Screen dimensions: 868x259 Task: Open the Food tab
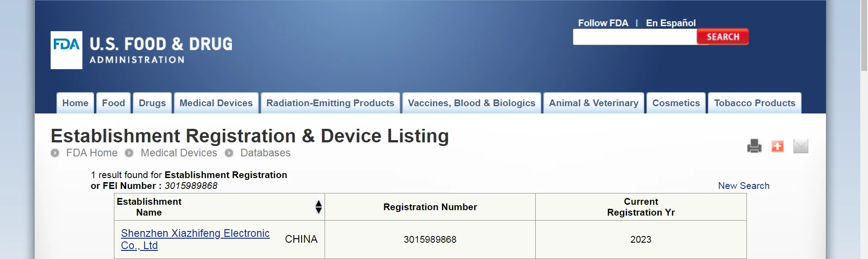[x=113, y=103]
